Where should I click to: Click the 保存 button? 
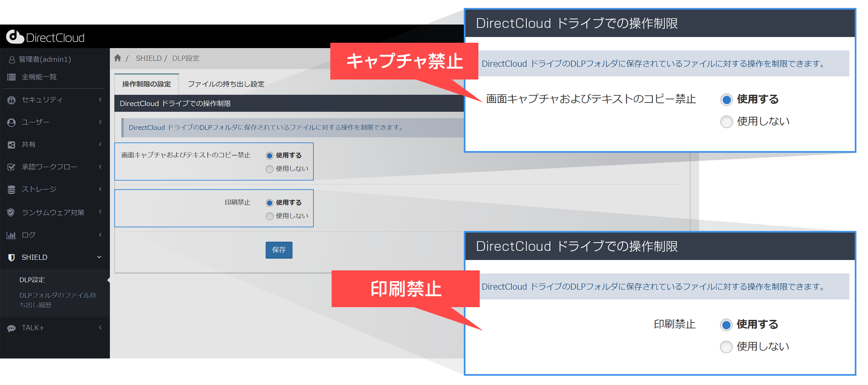click(x=279, y=250)
